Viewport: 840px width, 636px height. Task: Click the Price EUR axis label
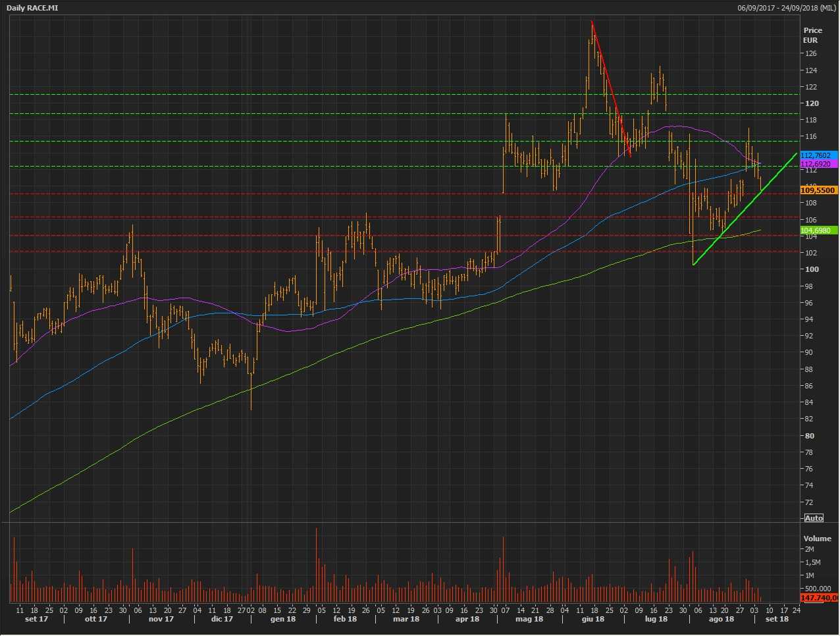point(812,35)
